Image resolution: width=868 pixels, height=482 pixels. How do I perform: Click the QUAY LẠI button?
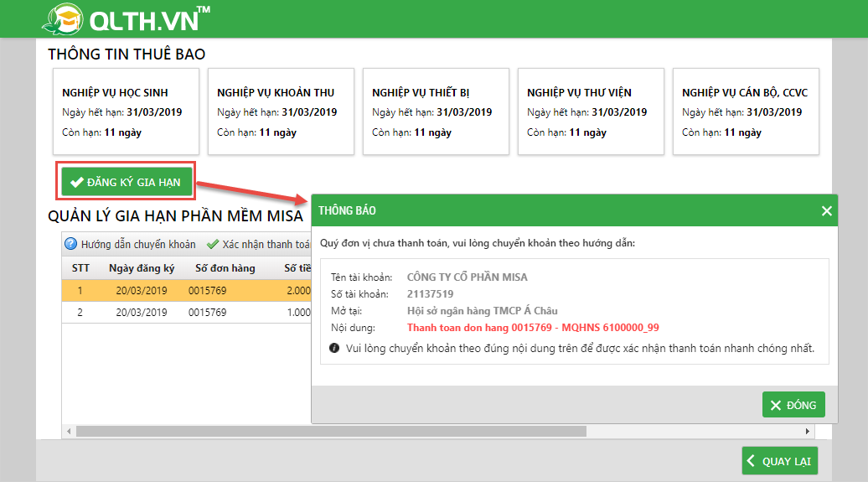[x=779, y=461]
